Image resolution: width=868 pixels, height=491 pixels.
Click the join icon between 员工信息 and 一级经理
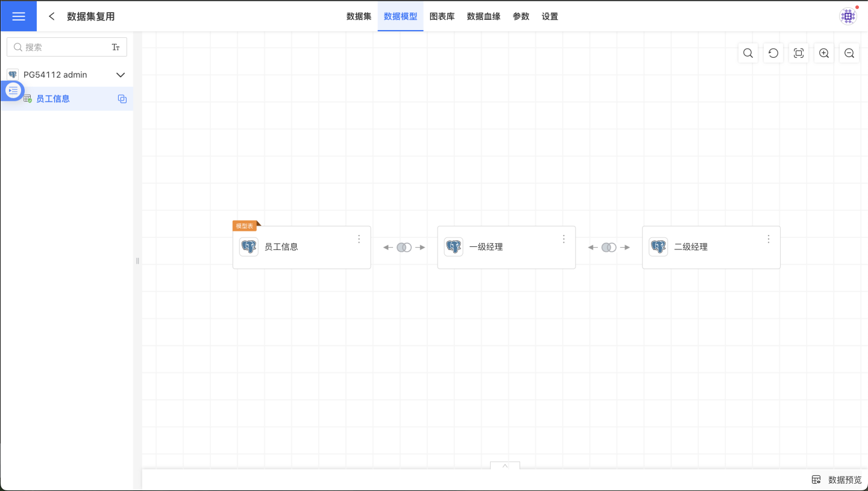404,248
